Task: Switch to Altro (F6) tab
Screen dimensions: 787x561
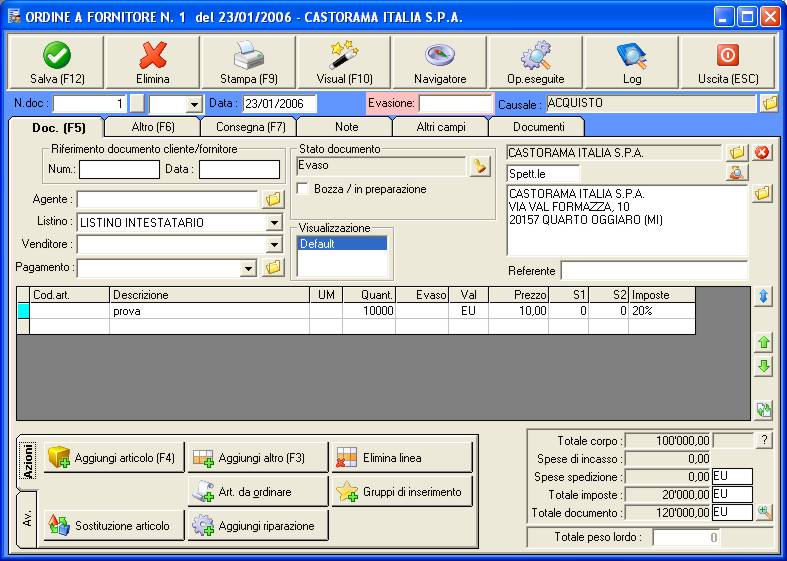Action: coord(153,127)
